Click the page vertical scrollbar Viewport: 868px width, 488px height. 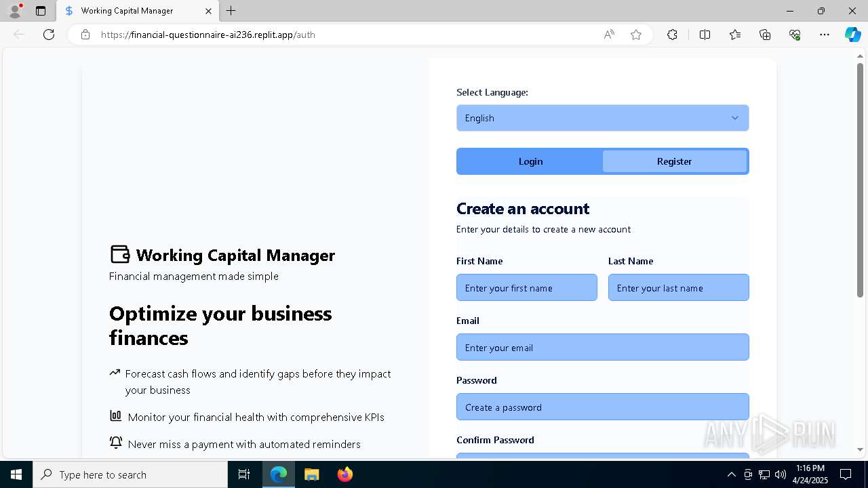pyautogui.click(x=860, y=180)
